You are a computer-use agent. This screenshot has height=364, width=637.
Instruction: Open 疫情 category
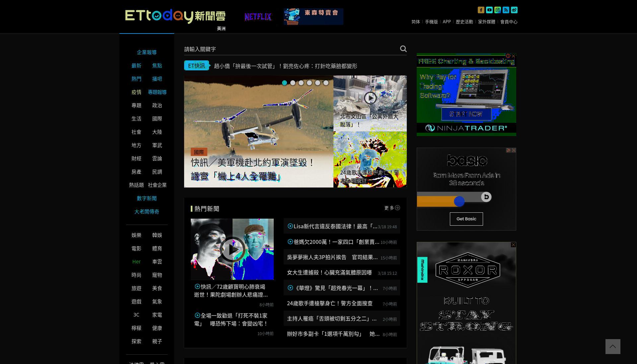(136, 92)
